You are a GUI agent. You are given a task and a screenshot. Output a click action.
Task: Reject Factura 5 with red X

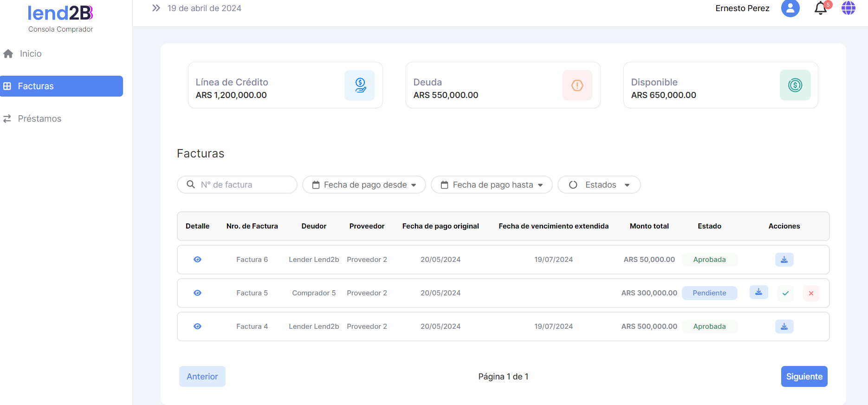(x=811, y=293)
